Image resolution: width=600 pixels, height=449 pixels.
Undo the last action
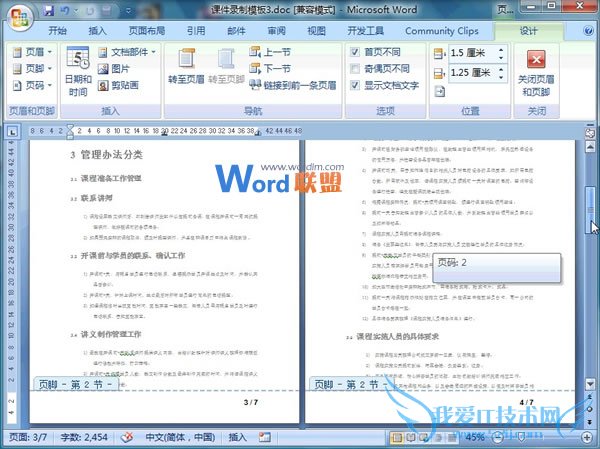click(x=65, y=11)
